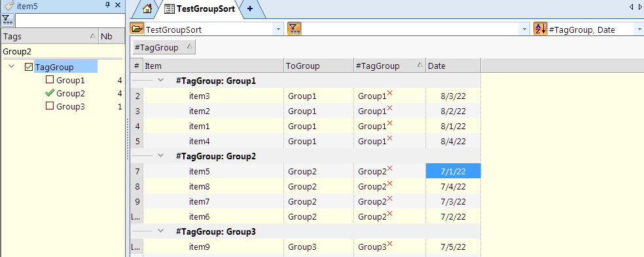
Task: Remove Group1 tag from item2 row
Action: [390, 108]
